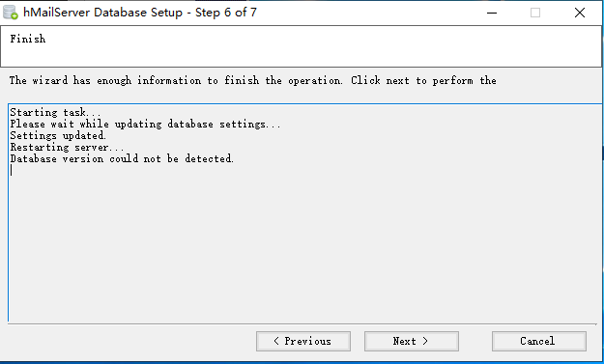This screenshot has height=364, width=604.
Task: Click empty space inside the log output box
Action: 304,246
